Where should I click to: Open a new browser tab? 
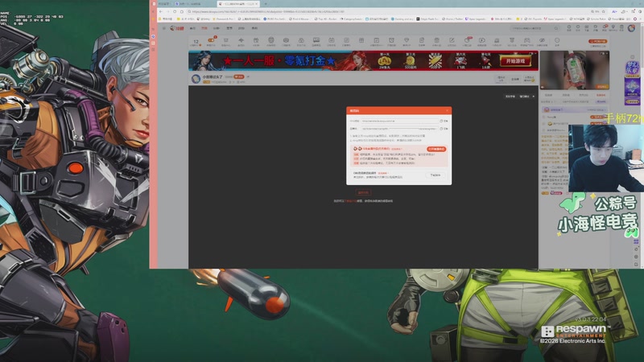tap(266, 4)
